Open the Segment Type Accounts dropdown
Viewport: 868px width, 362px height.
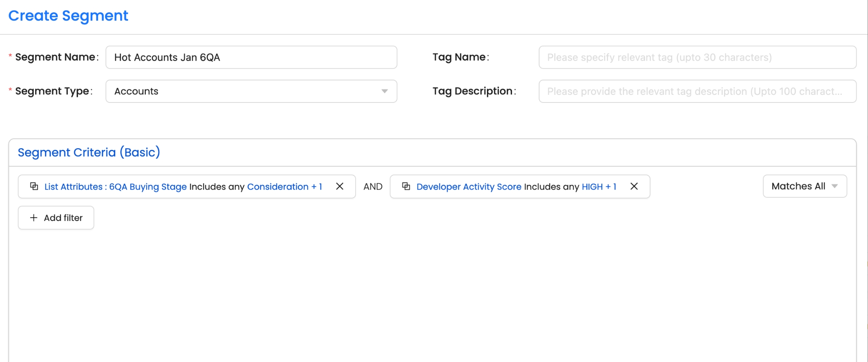[251, 91]
